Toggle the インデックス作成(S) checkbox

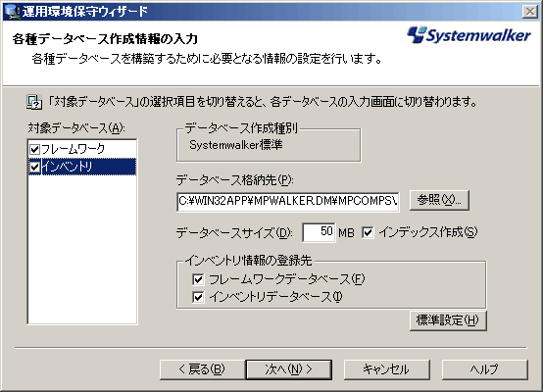tap(368, 232)
